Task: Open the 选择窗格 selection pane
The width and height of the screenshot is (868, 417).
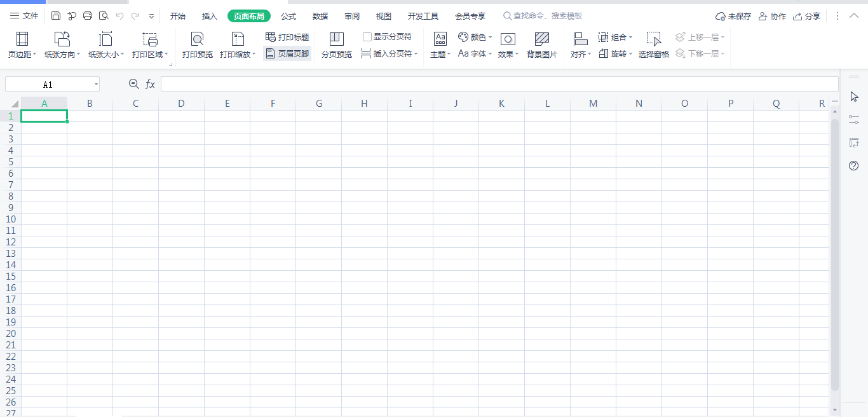Action: (x=654, y=45)
